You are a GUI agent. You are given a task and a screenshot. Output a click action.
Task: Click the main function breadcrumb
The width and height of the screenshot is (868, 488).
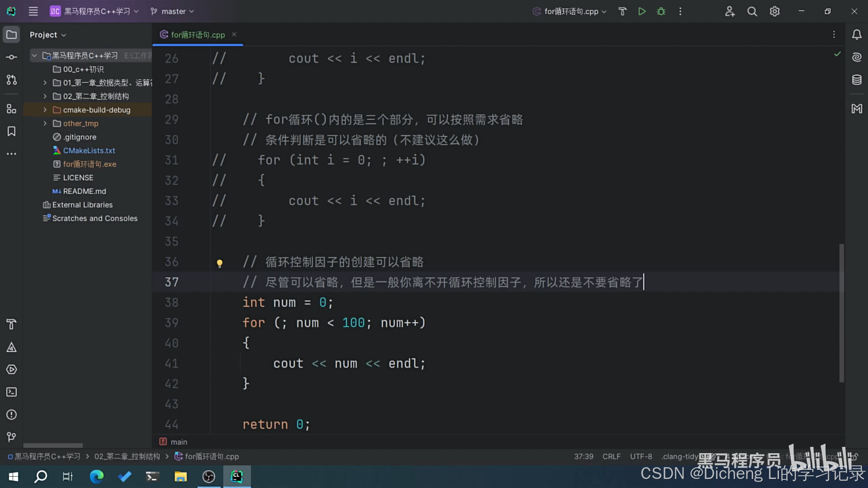point(174,442)
